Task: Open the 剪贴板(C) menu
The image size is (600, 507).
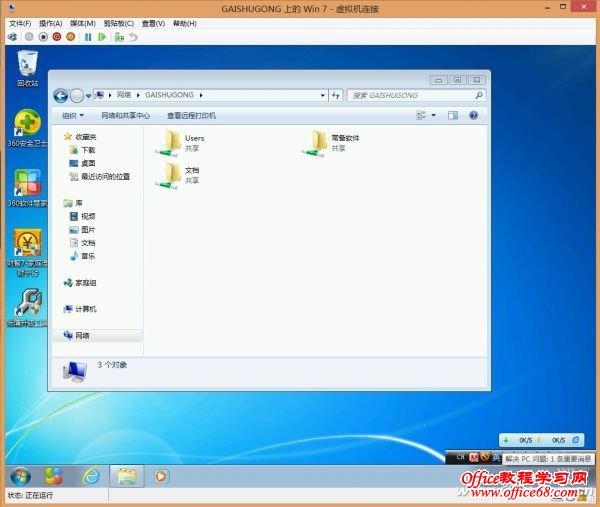Action: click(119, 24)
